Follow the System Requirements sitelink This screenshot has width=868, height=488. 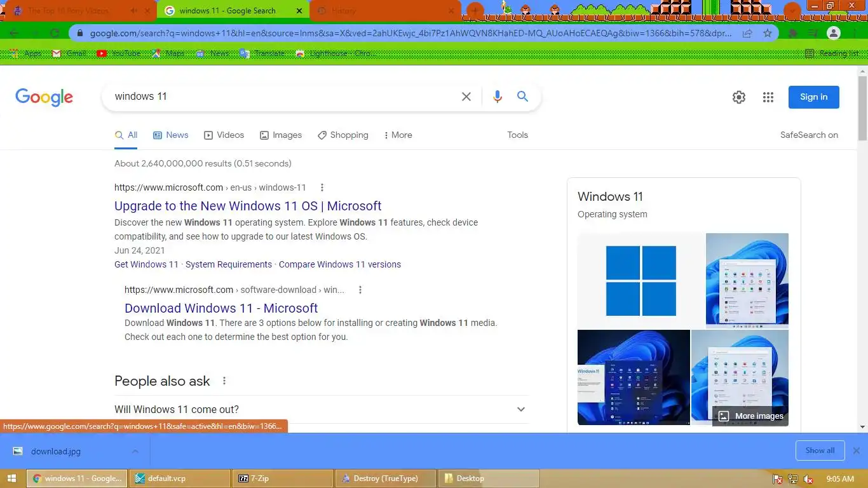(x=229, y=264)
